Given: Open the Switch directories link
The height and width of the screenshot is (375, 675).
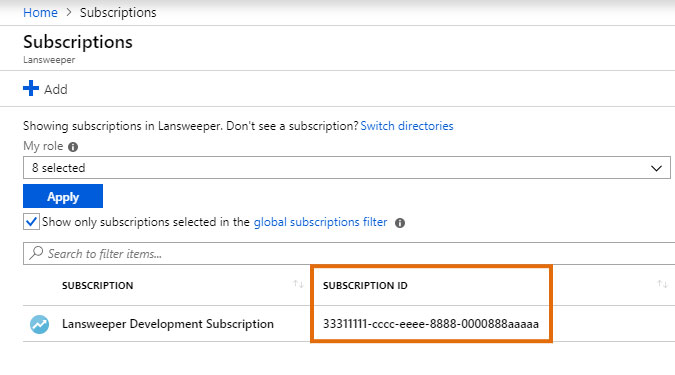Looking at the screenshot, I should (407, 126).
